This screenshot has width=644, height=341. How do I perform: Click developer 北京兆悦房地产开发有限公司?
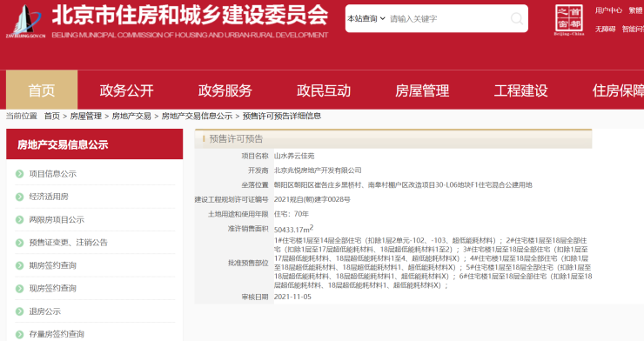[318, 170]
